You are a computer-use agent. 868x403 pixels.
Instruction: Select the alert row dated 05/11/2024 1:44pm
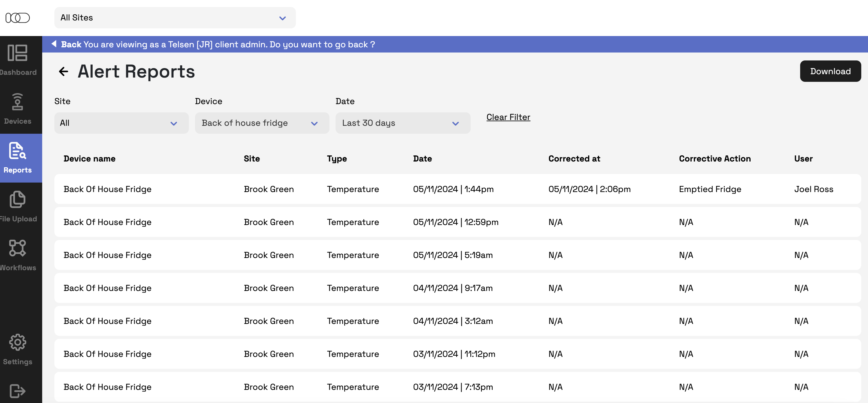pos(457,189)
